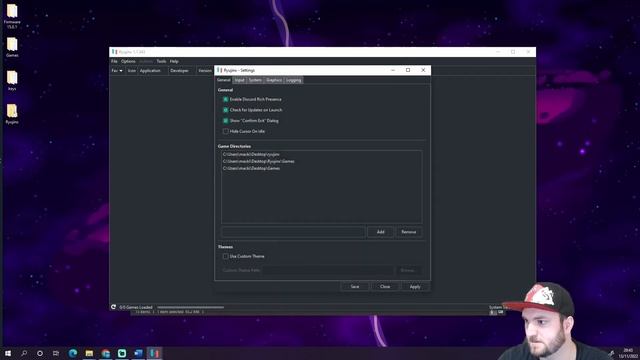Open the File menu in Ryujinx
The height and width of the screenshot is (360, 640).
[114, 61]
